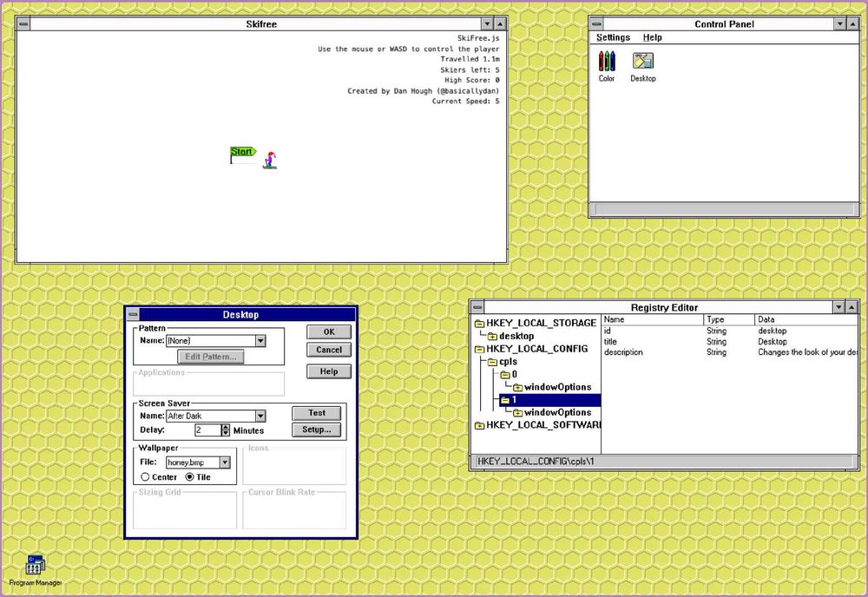Minimize the Registry Editor window
Image resolution: width=868 pixels, height=597 pixels.
click(838, 307)
